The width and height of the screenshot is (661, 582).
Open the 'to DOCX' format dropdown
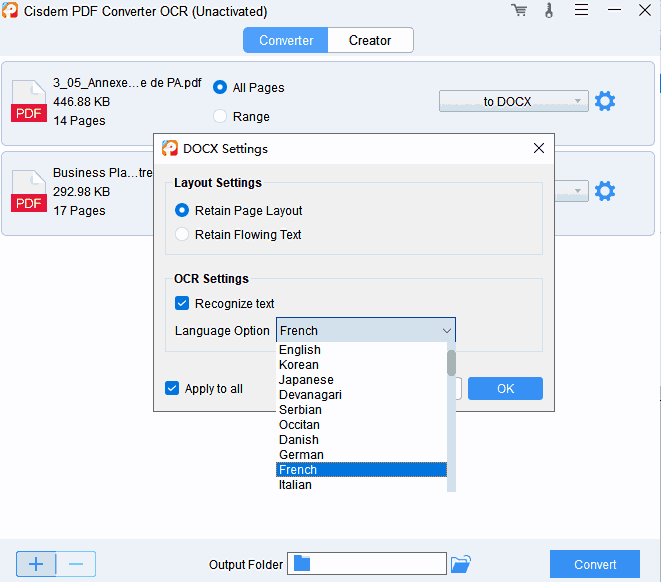pyautogui.click(x=513, y=101)
